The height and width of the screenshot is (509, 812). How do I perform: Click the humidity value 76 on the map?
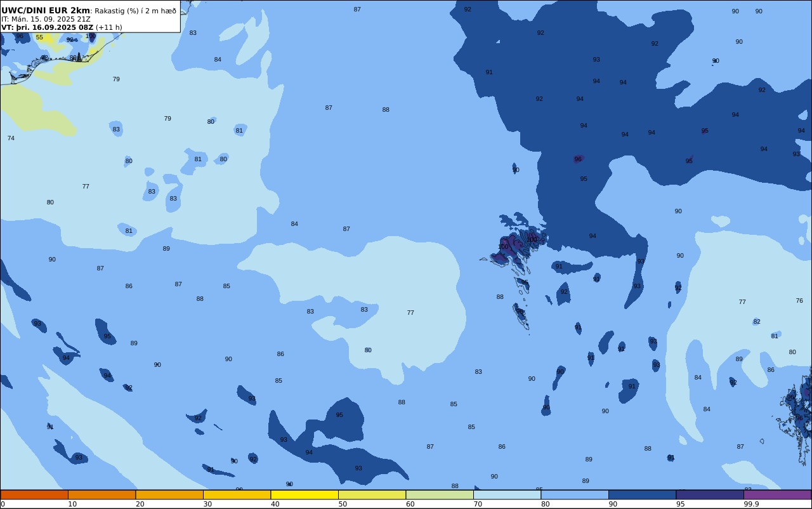[x=799, y=301]
